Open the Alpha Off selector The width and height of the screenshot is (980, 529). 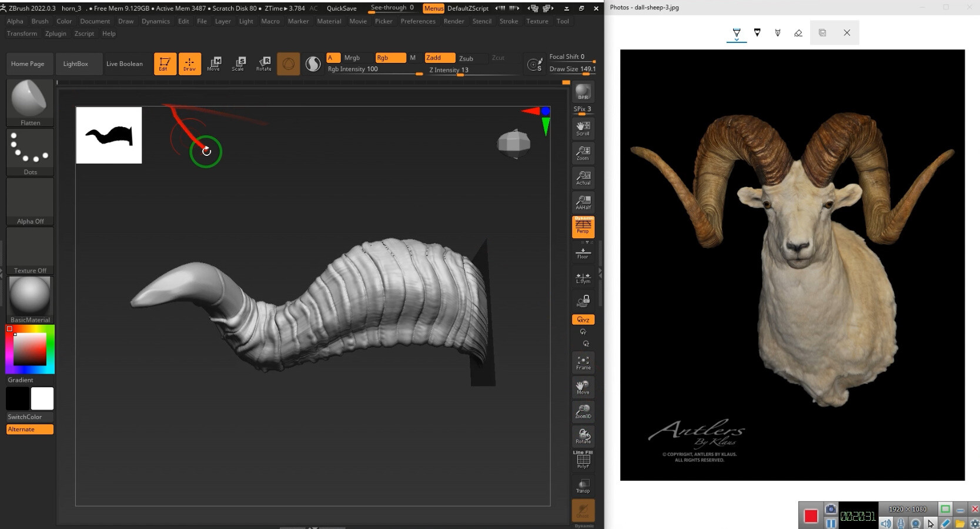coord(30,201)
